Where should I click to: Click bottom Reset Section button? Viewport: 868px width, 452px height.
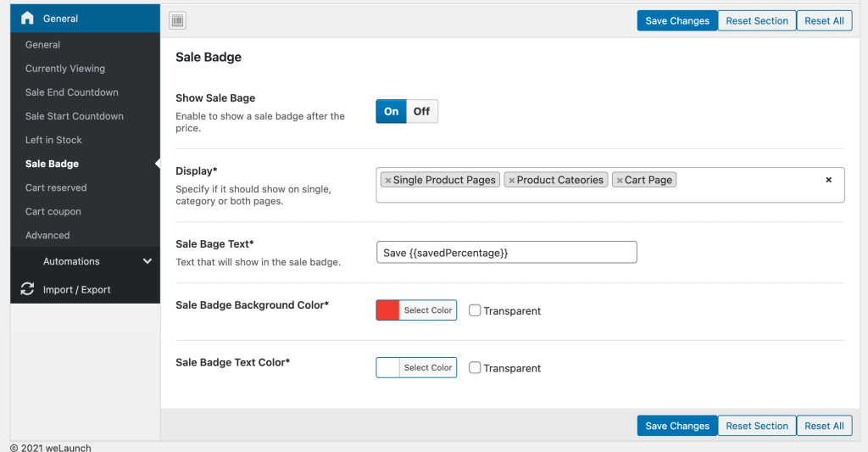pos(757,426)
